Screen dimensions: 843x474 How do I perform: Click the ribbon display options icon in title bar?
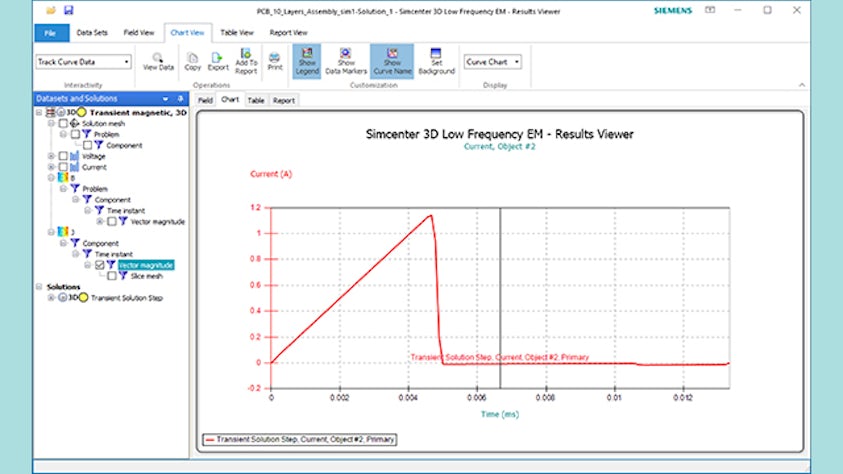pyautogui.click(x=710, y=10)
